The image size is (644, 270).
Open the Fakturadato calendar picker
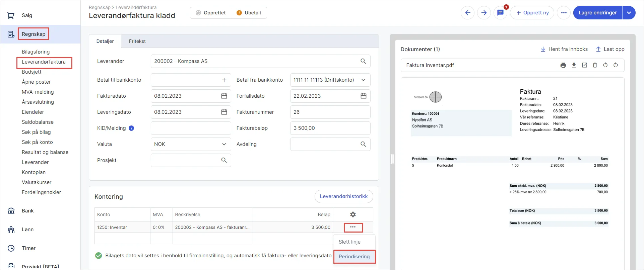click(x=224, y=96)
